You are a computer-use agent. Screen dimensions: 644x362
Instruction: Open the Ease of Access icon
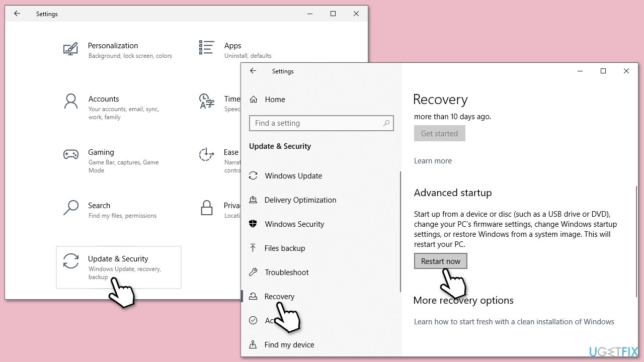pyautogui.click(x=207, y=154)
